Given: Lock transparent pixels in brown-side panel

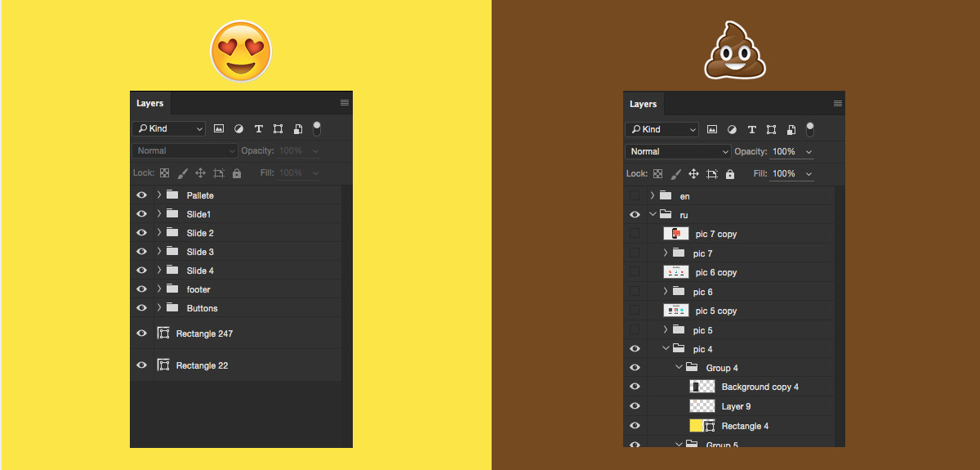Looking at the screenshot, I should coord(657,174).
